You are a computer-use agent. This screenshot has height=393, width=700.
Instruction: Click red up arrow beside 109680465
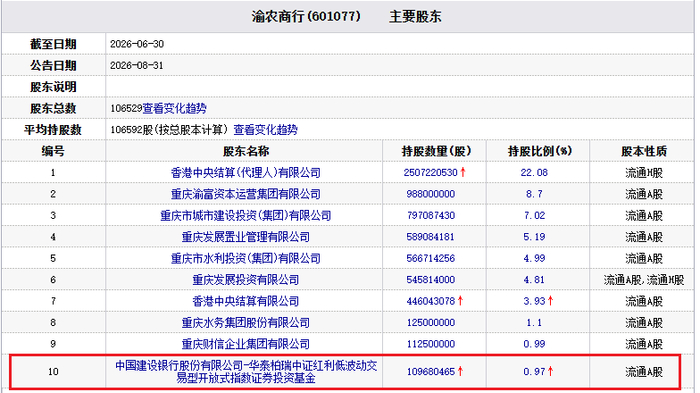pos(460,372)
